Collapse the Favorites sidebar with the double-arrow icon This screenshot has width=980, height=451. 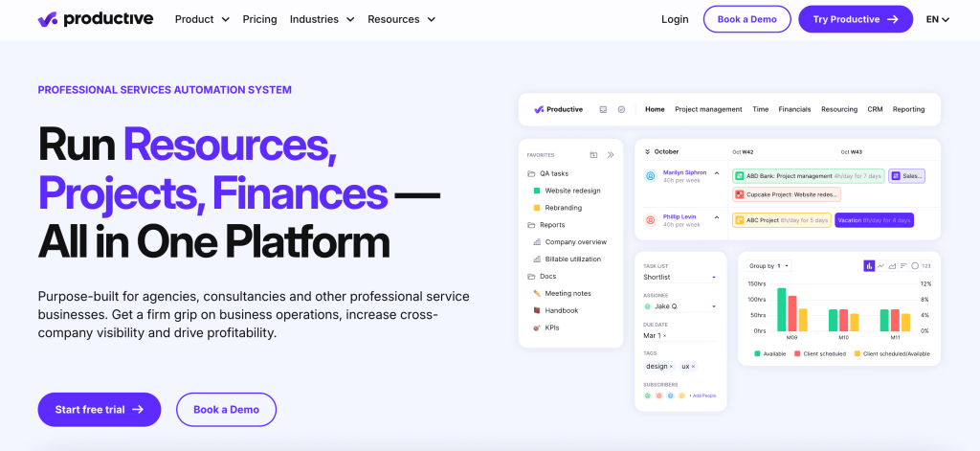click(x=611, y=155)
